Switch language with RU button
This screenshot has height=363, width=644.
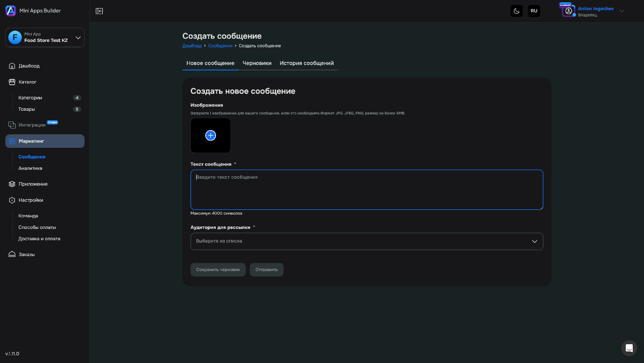(534, 11)
